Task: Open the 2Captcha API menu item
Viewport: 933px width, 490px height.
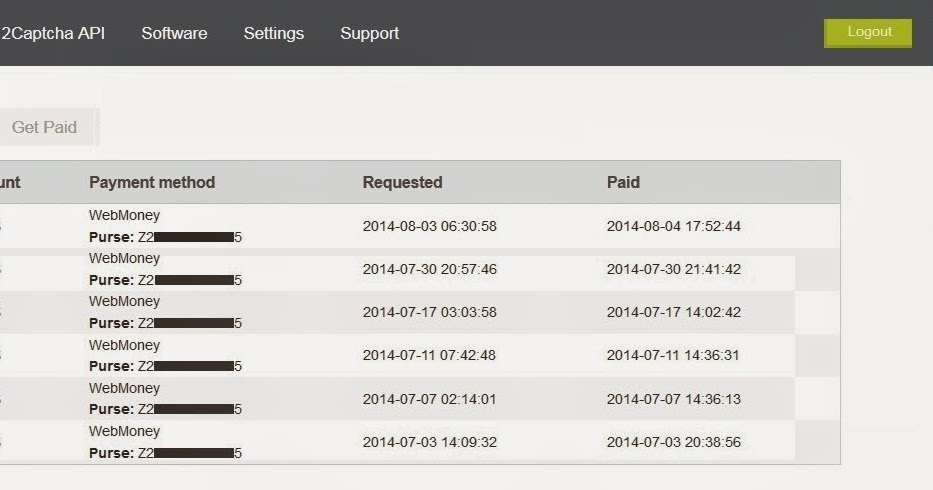Action: point(53,33)
